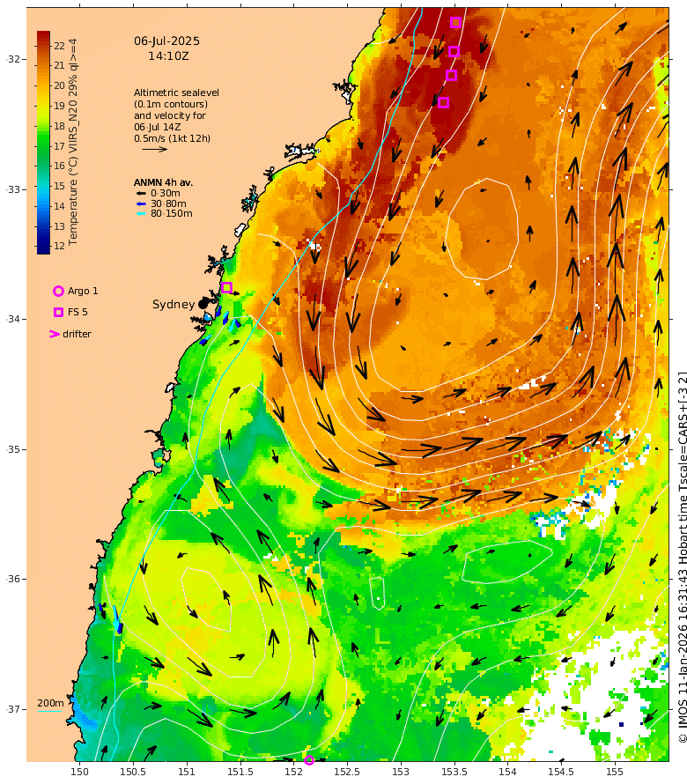Click the cyan 200m depth legend line
The image size is (687, 784).
[x=50, y=711]
